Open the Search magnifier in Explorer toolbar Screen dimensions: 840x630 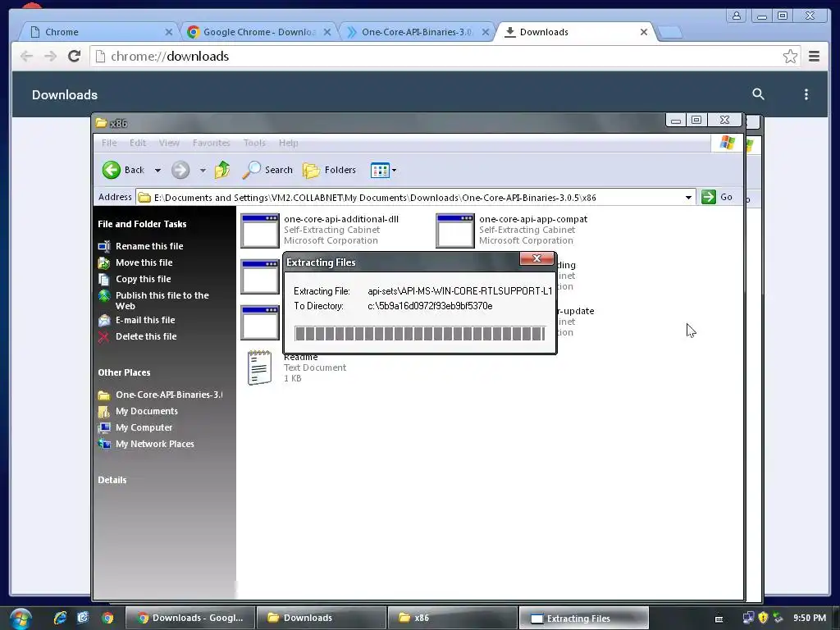coord(251,171)
